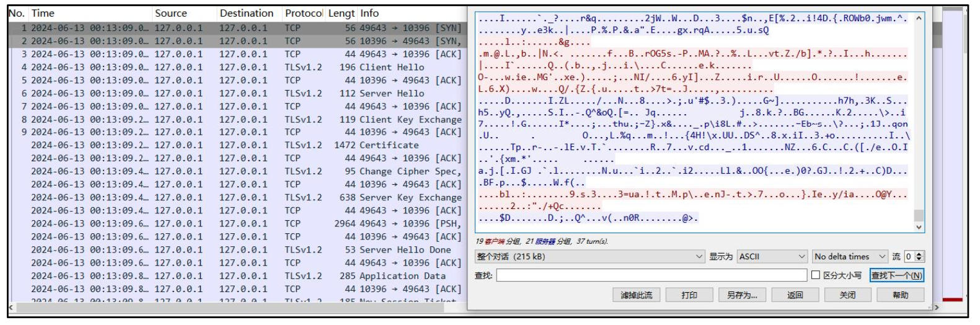The image size is (980, 325).
Task: Enable the 区分大小写 case-sensitive checkbox
Action: tap(816, 275)
